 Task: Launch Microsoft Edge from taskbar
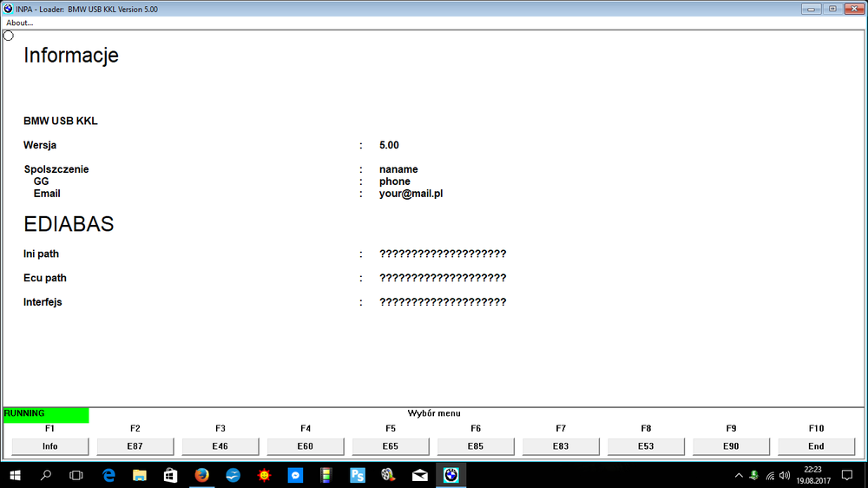pyautogui.click(x=109, y=475)
